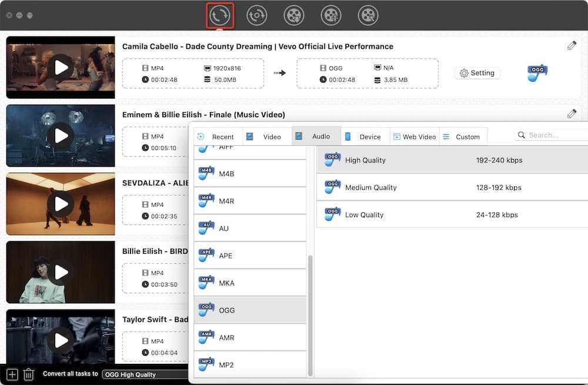This screenshot has height=385, width=588.
Task: Open the Convert all tasks to dropdown
Action: 145,374
